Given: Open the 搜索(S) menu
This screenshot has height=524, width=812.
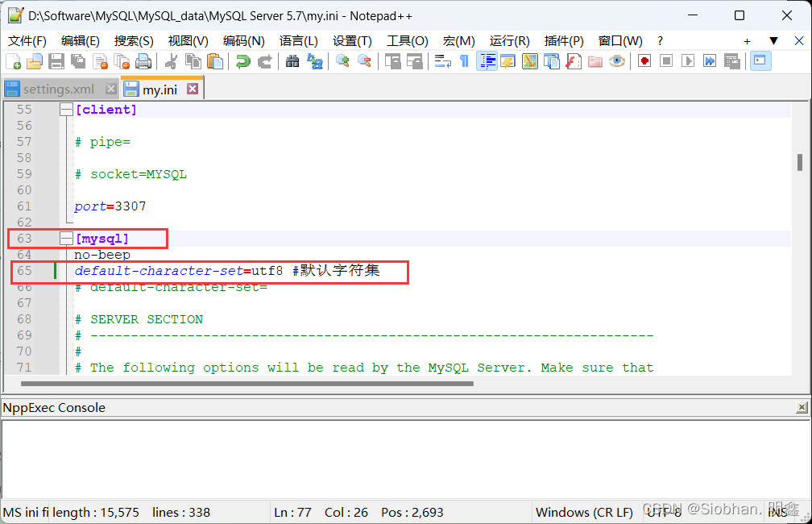Looking at the screenshot, I should pos(133,40).
